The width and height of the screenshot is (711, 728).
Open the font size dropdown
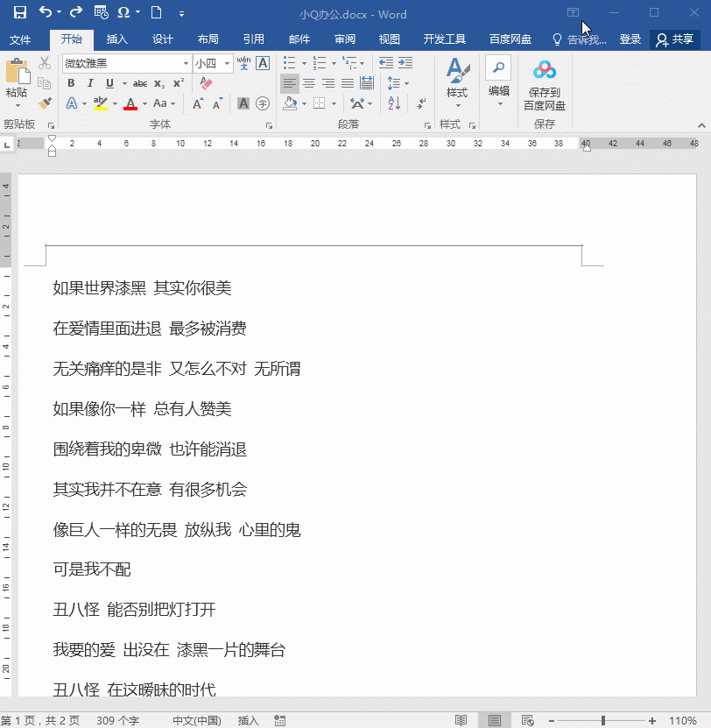(227, 63)
